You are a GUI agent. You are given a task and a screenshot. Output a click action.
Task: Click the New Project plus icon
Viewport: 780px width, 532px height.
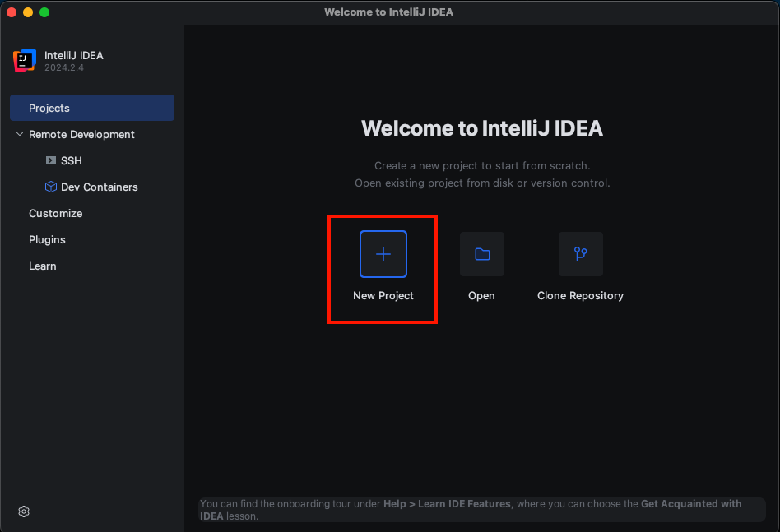point(383,254)
